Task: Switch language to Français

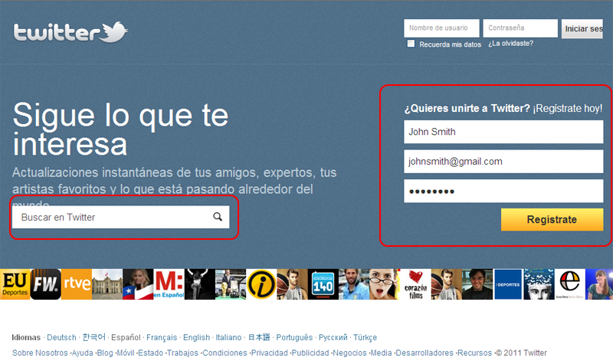Action: (x=162, y=337)
